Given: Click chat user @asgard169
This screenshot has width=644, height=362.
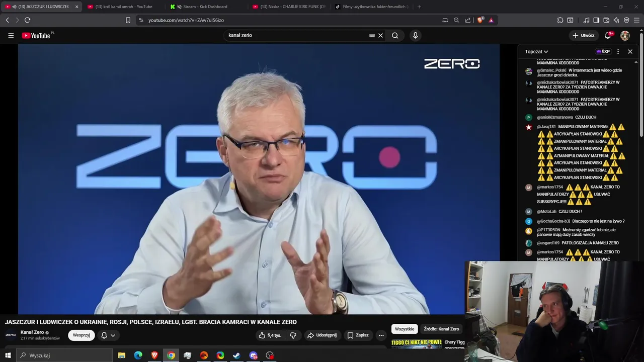Looking at the screenshot, I should [548, 243].
